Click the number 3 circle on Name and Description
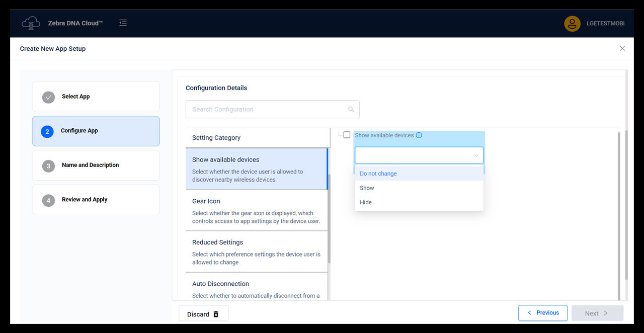The height and width of the screenshot is (333, 644). 48,165
